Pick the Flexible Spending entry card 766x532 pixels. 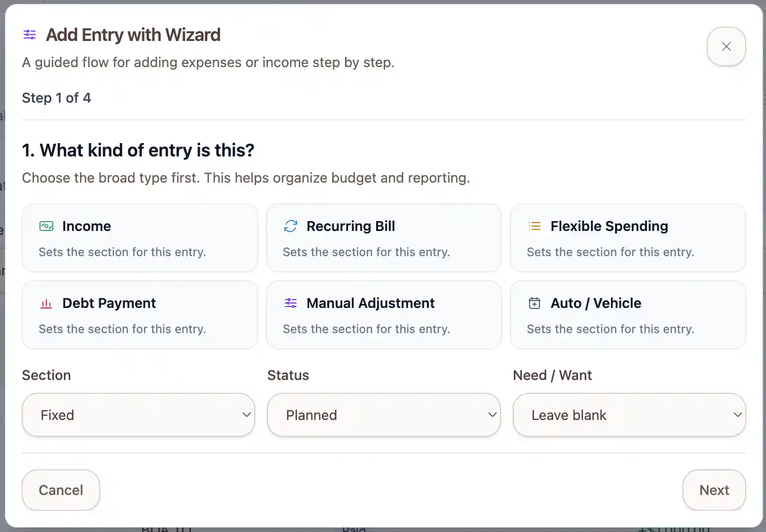[x=627, y=238]
